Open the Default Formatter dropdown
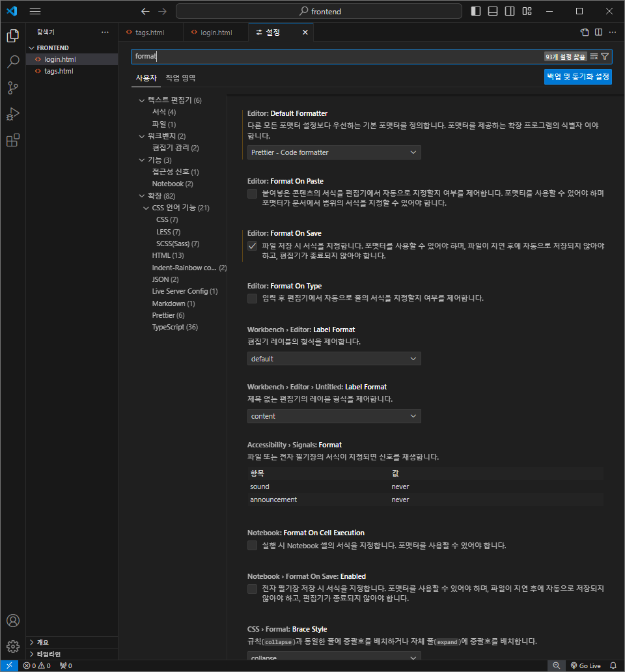Viewport: 625px width, 672px height. click(x=334, y=152)
